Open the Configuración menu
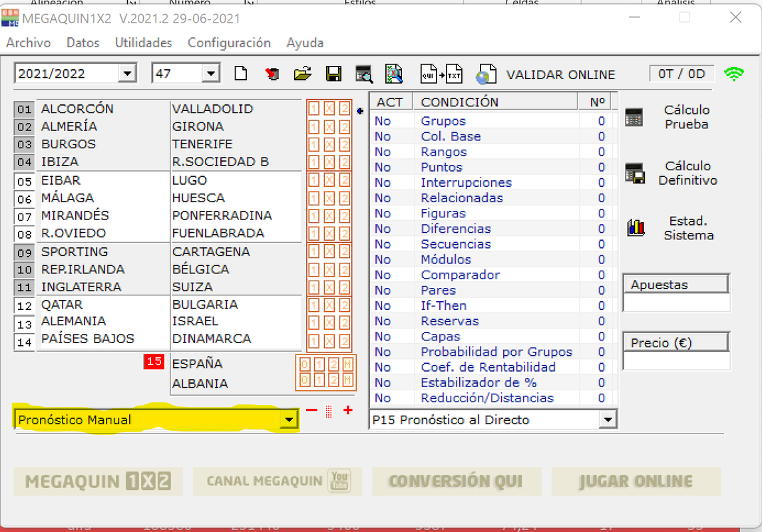 coord(229,43)
